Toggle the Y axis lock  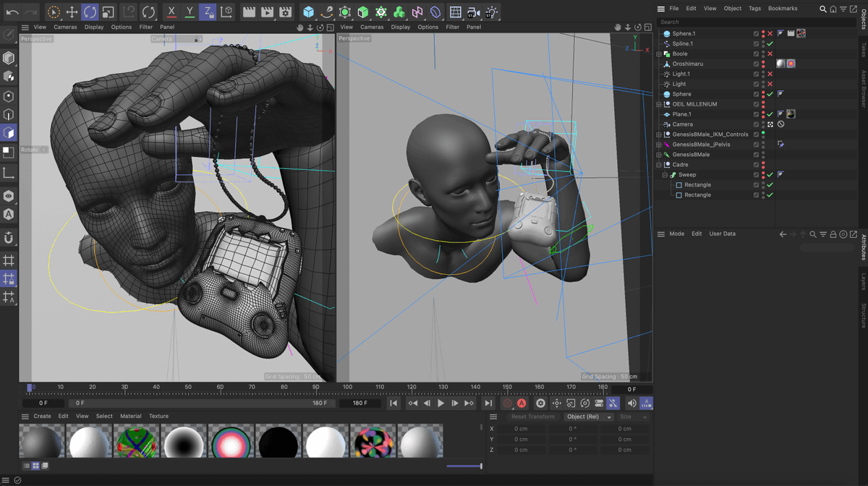click(190, 12)
